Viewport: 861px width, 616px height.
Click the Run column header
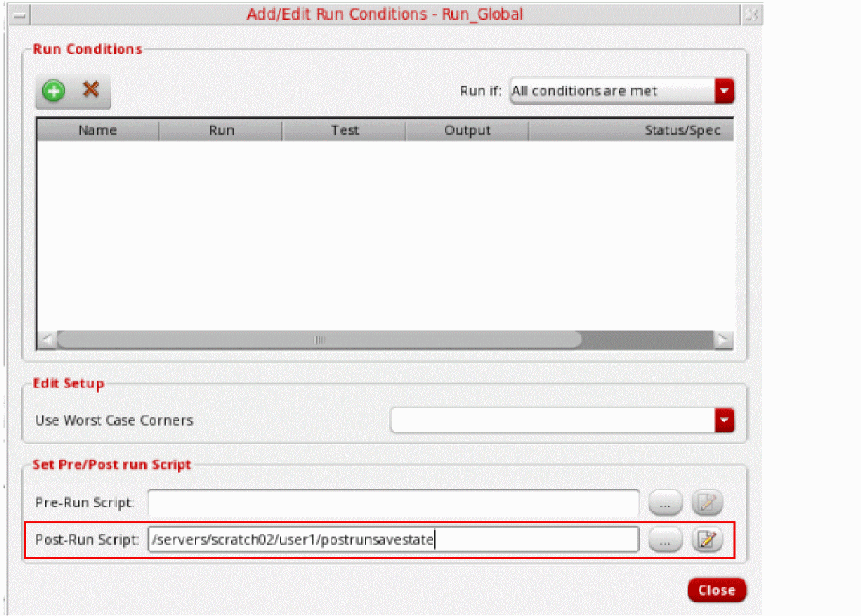click(221, 130)
